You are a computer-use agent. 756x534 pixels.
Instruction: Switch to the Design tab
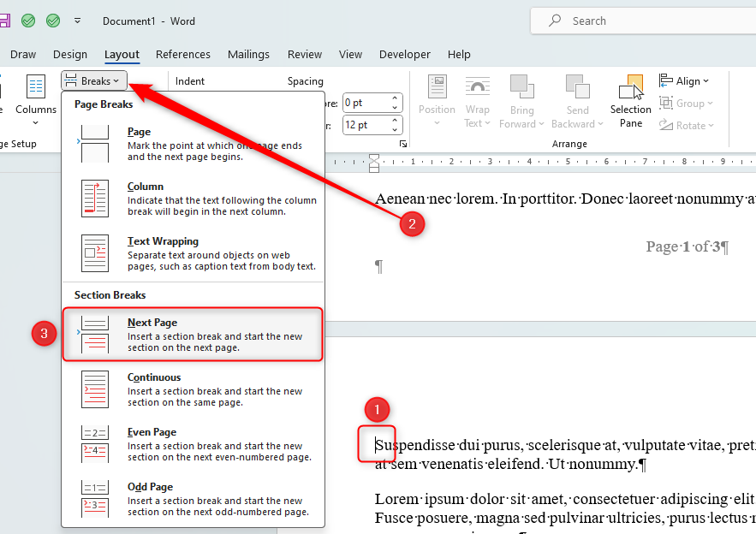(x=70, y=55)
